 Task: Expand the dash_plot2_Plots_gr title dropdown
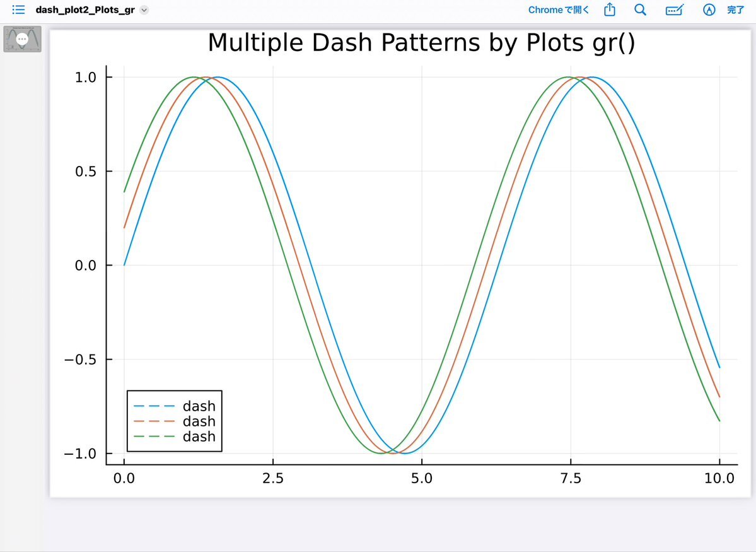[x=144, y=10]
